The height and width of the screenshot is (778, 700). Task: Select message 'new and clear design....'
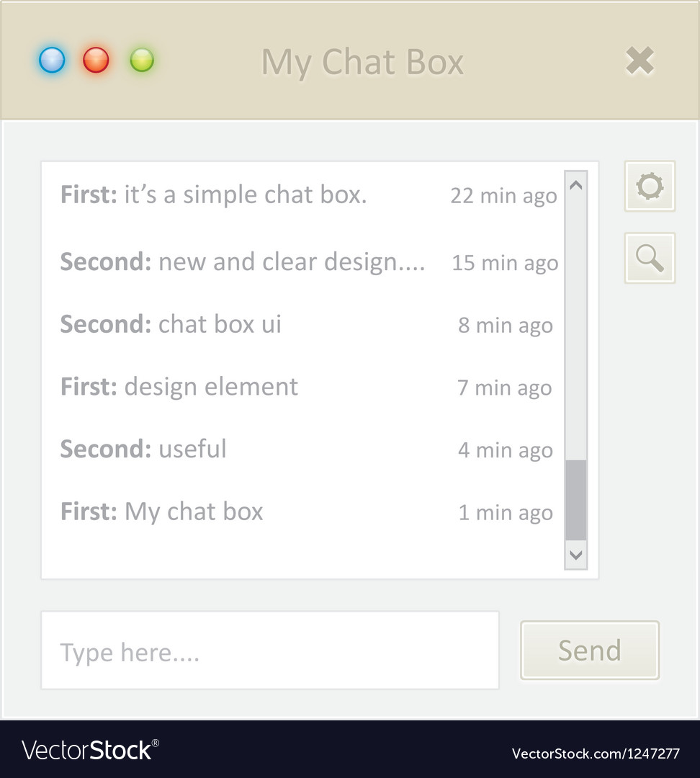tap(292, 262)
